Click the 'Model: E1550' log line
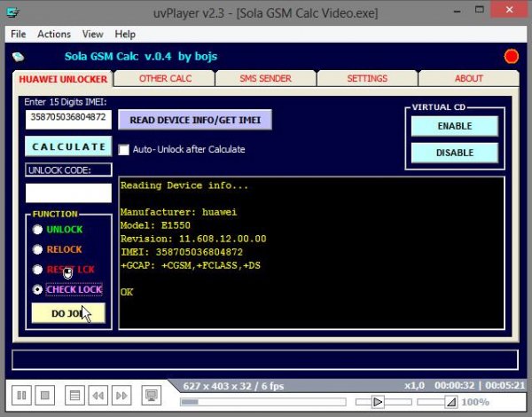This screenshot has width=532, height=417. [155, 225]
